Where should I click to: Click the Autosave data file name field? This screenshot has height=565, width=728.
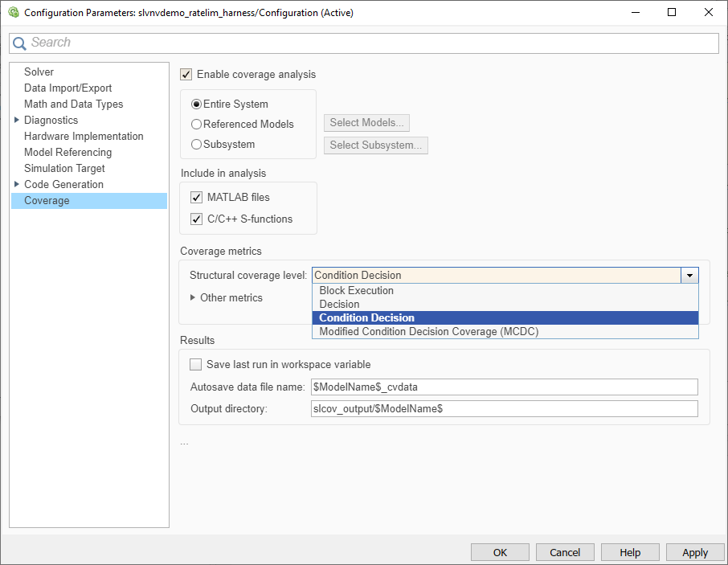504,387
